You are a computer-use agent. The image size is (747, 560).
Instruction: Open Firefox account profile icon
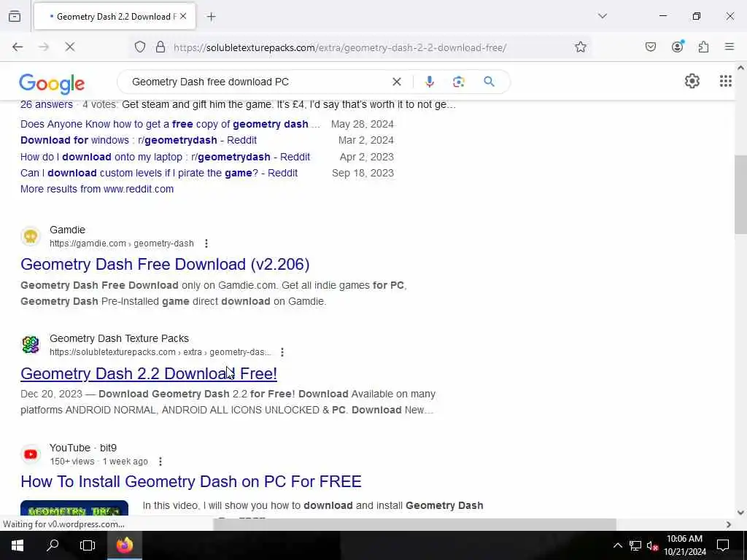coord(677,47)
